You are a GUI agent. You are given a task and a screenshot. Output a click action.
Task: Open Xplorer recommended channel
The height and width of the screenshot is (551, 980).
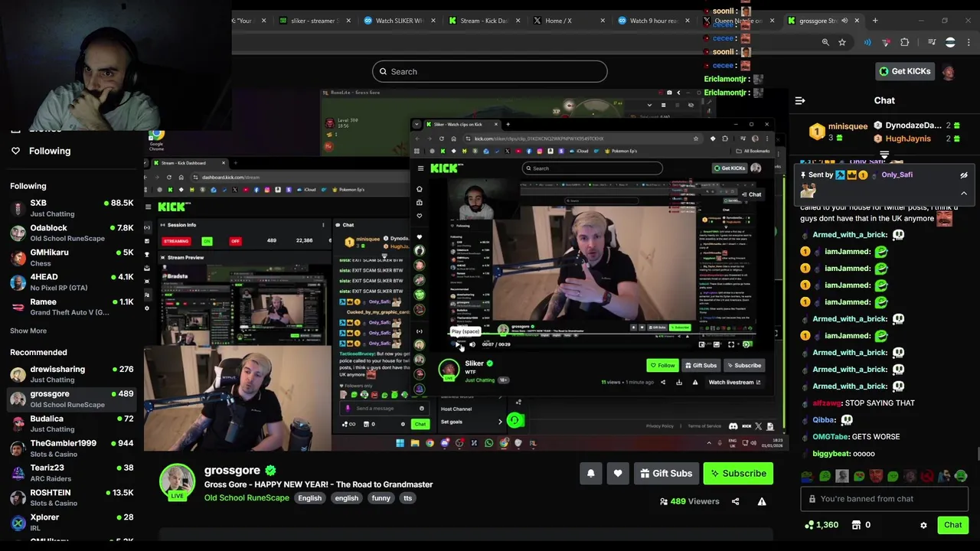(72, 522)
